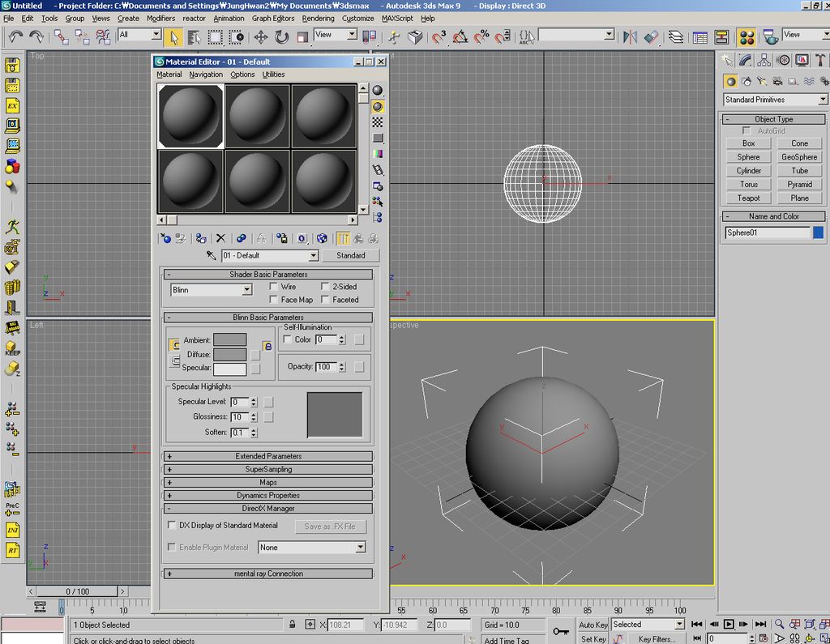
Task: Choose the Select Object arrow tool
Action: click(173, 37)
